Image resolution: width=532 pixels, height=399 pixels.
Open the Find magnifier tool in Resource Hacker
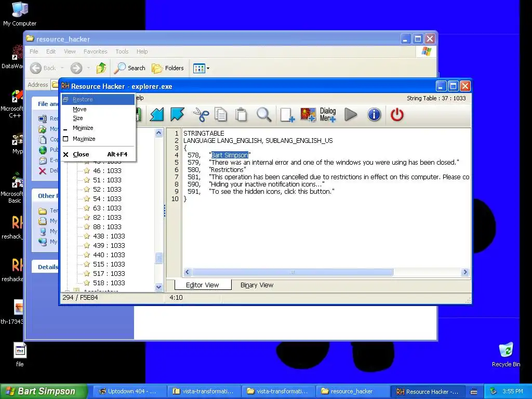coord(263,115)
